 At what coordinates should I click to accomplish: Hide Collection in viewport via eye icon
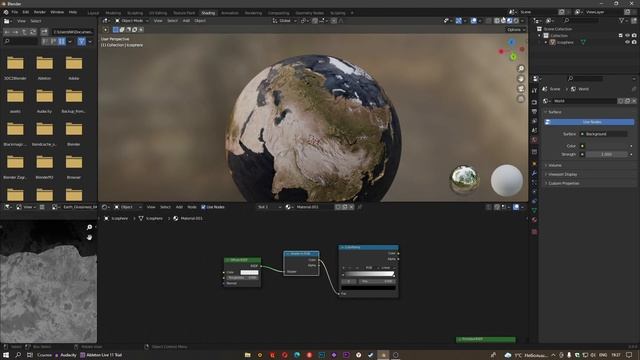627,36
